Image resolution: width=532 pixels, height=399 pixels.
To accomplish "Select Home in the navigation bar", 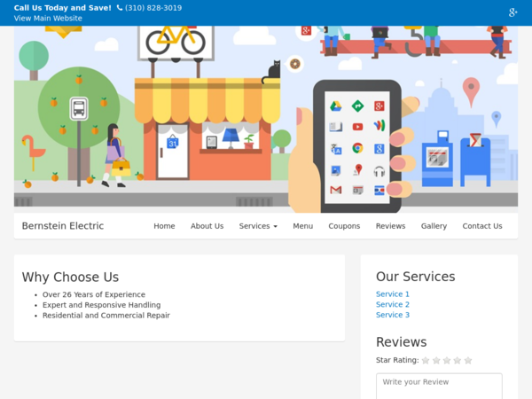I will pyautogui.click(x=164, y=226).
